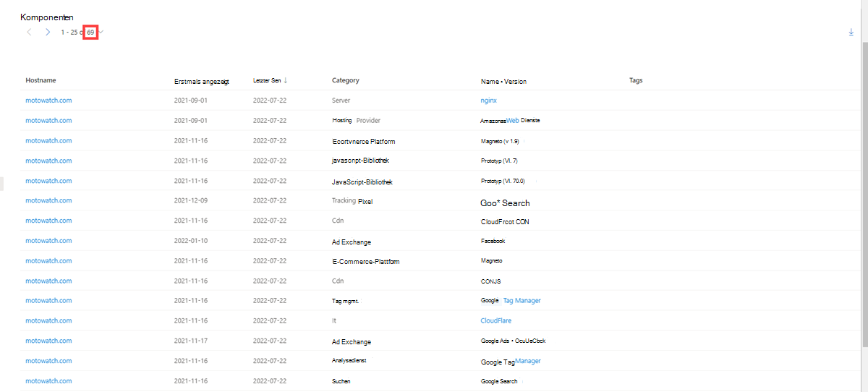Open motowatch.com link in Tag mgmt. row

click(48, 300)
